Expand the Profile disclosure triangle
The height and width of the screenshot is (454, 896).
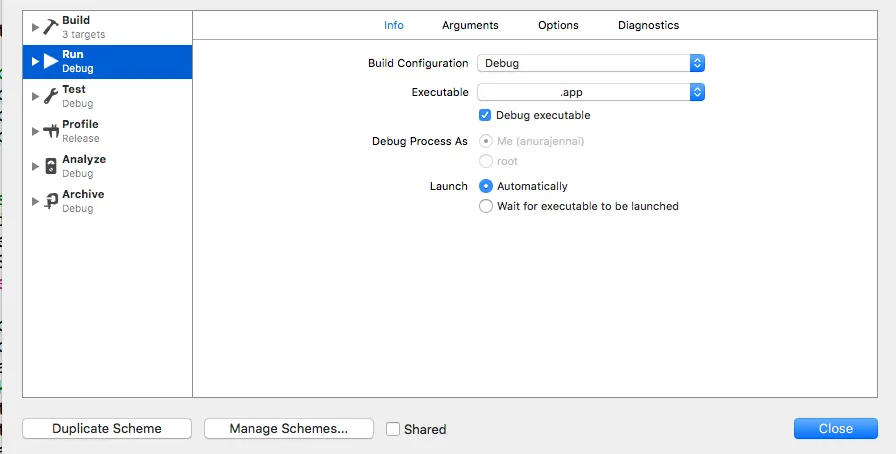coord(35,132)
